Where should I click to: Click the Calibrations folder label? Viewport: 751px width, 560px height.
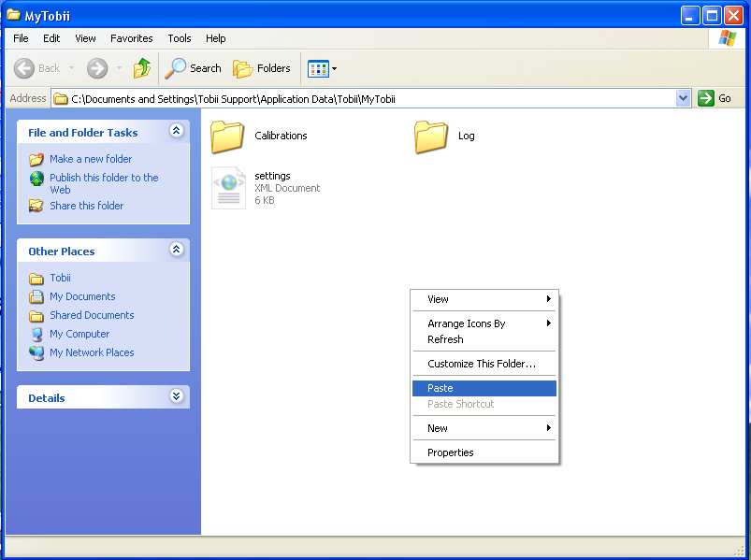coord(281,136)
